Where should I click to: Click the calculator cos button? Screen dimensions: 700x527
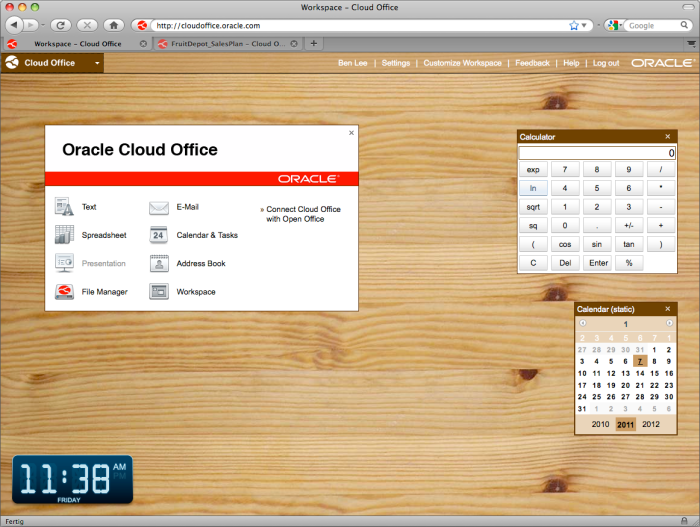click(565, 244)
